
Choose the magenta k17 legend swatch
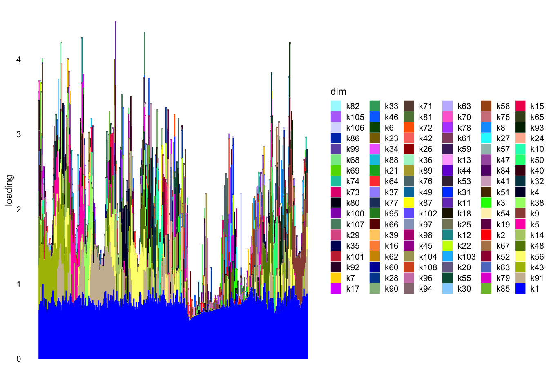[x=336, y=289]
